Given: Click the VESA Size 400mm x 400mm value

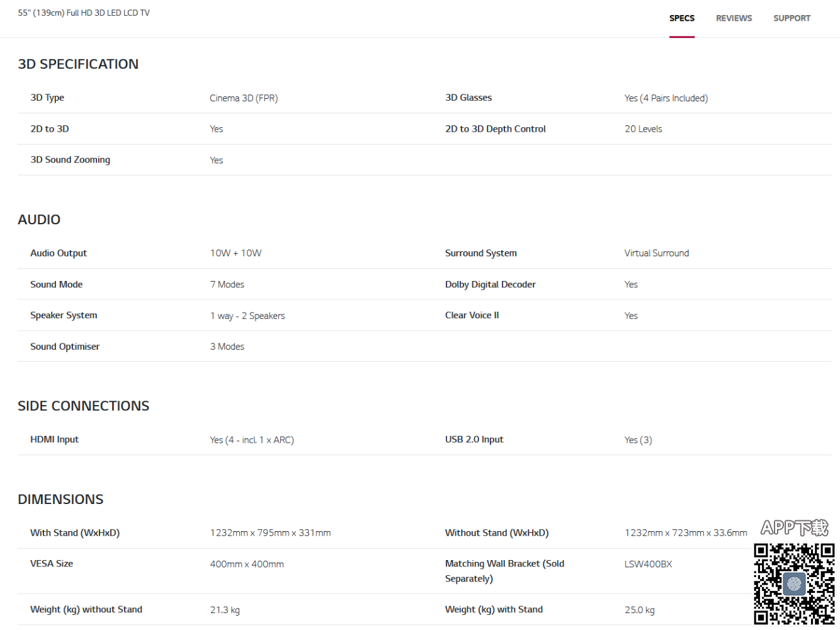Looking at the screenshot, I should tap(247, 564).
